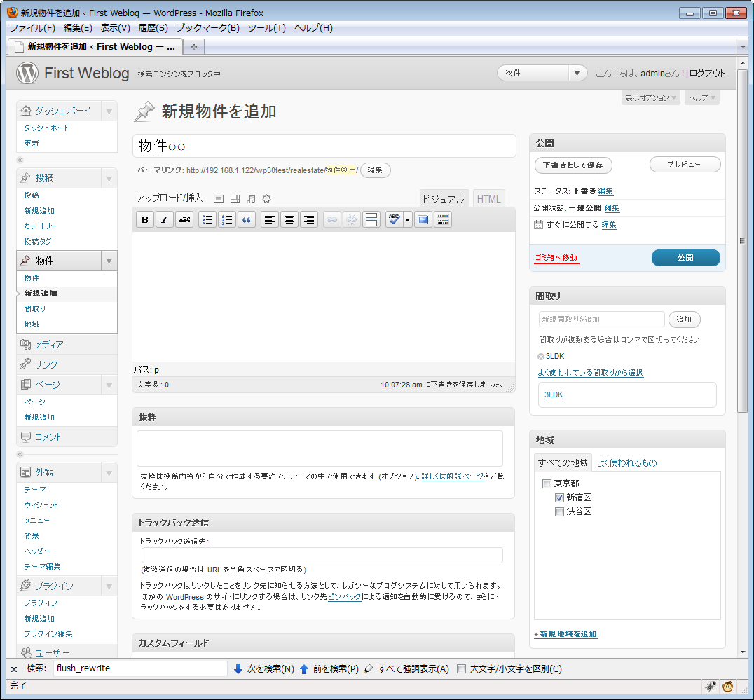
Task: Apply italic with the Italic icon
Action: (165, 219)
